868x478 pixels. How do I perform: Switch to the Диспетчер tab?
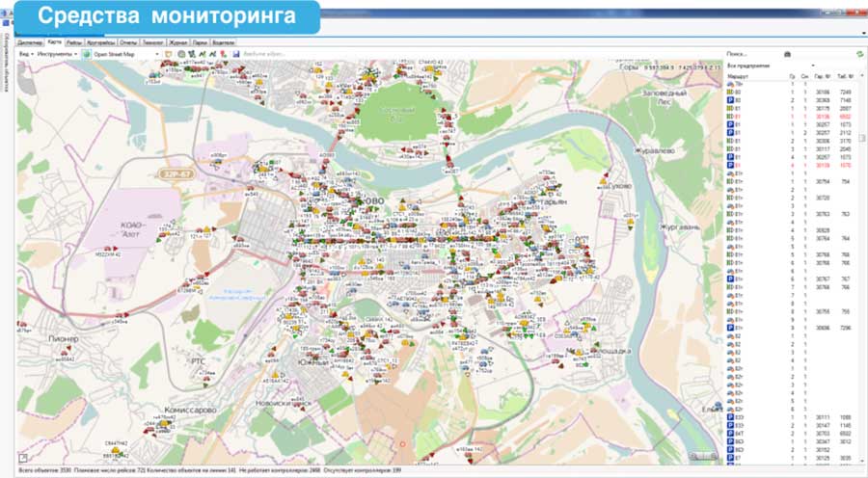31,43
